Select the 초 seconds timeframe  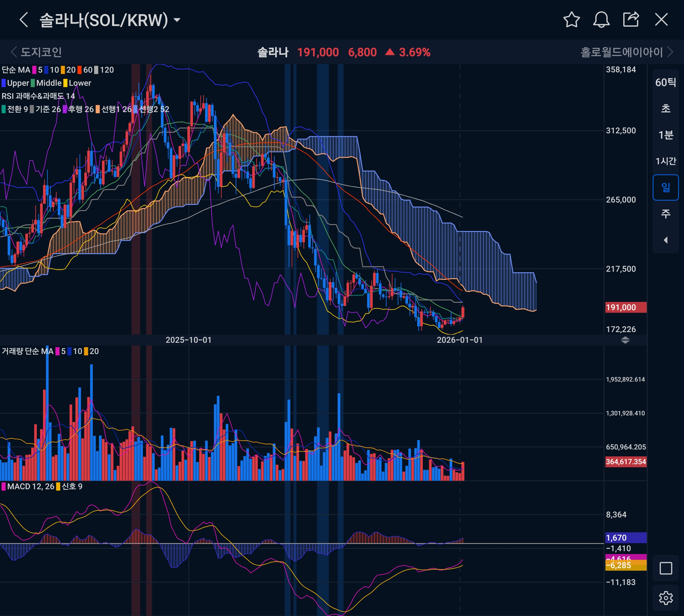(666, 109)
